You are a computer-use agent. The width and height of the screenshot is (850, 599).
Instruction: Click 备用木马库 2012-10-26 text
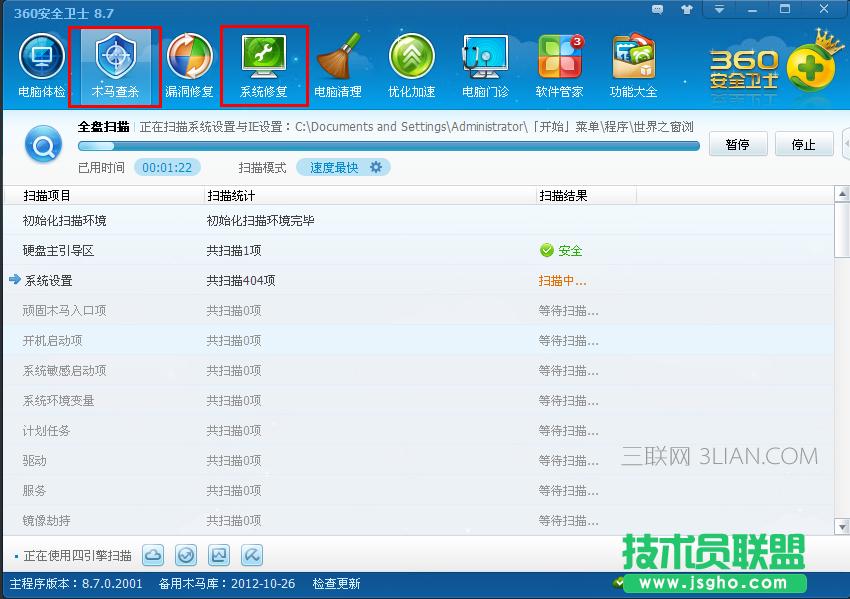click(x=227, y=584)
